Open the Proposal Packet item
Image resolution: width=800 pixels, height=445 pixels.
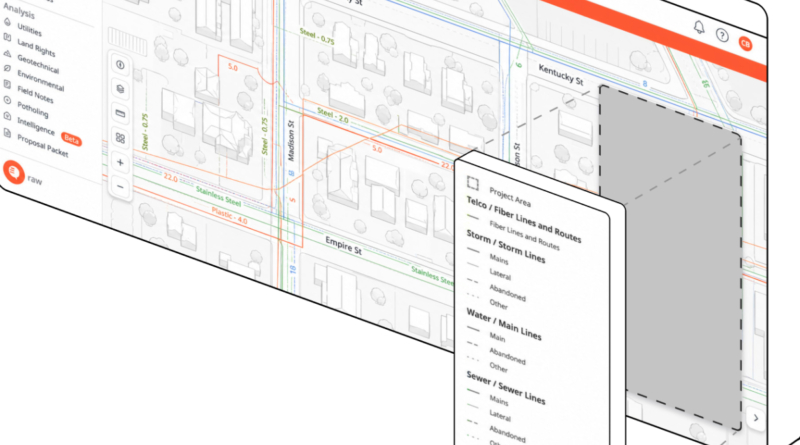coord(42,145)
